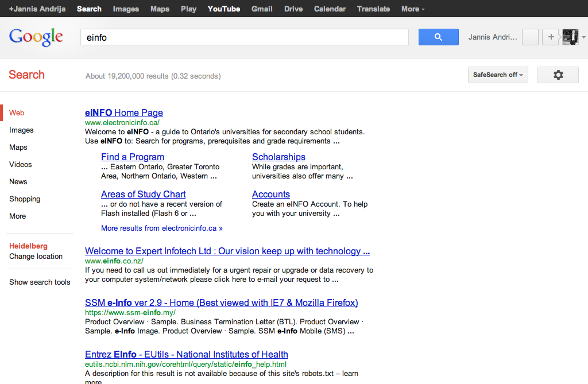This screenshot has height=384, width=588.
Task: Open Scholarships sitelink
Action: pos(278,157)
